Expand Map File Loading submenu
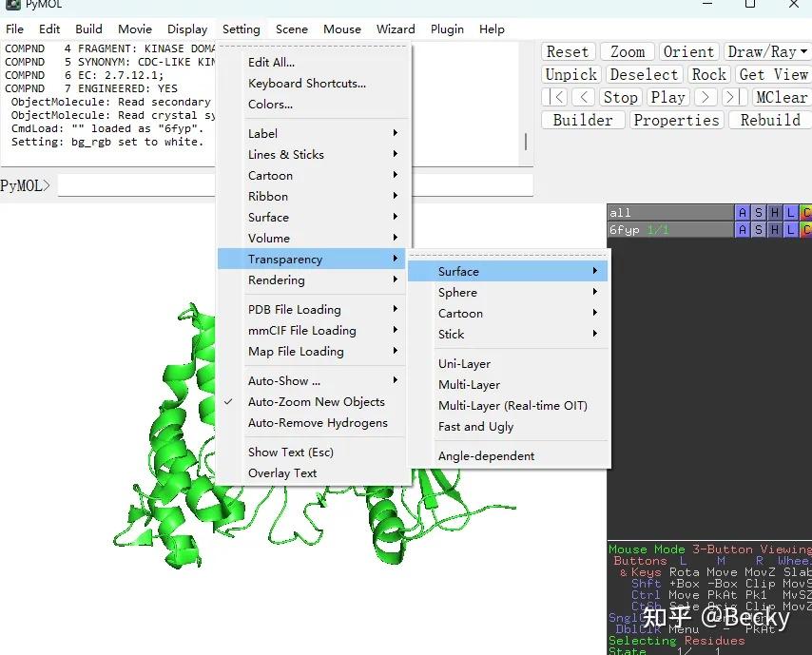Image resolution: width=812 pixels, height=655 pixels. (314, 352)
